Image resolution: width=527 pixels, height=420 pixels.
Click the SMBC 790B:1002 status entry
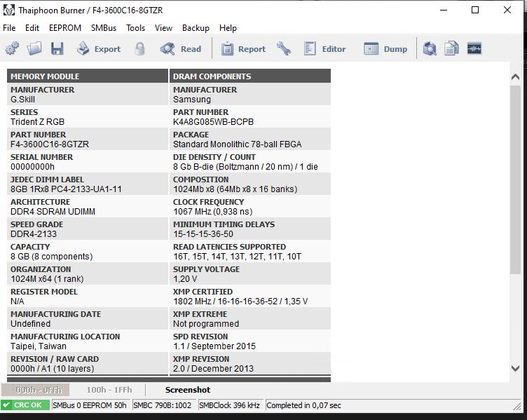coord(163,405)
